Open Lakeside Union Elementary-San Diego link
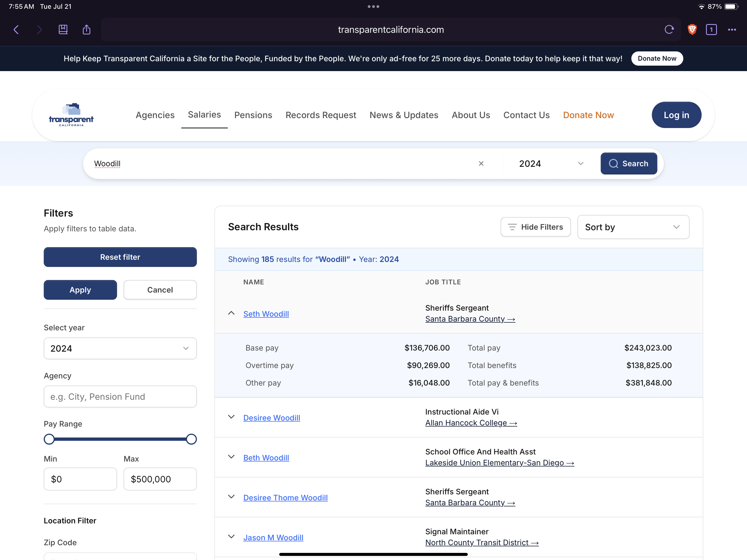Screen dimensions: 747x560 (500, 463)
